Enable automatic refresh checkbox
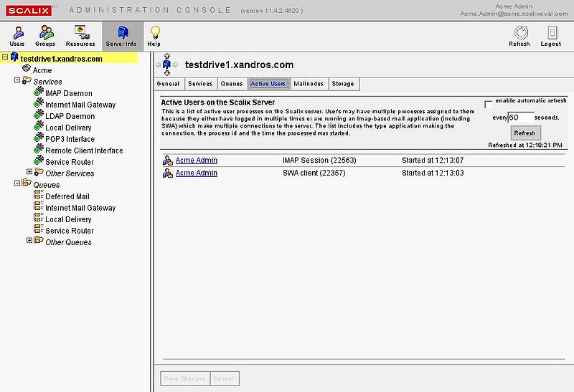The width and height of the screenshot is (574, 392). click(x=489, y=103)
